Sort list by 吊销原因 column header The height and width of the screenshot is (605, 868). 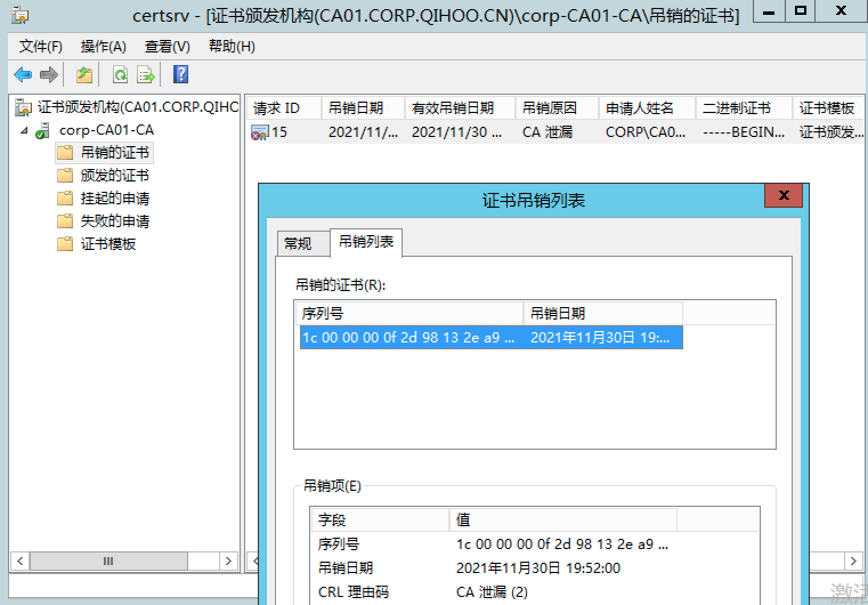click(x=550, y=108)
